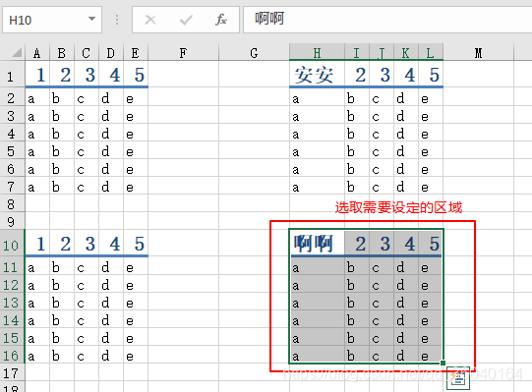Select column H header
The image size is (532, 392).
[x=317, y=53]
